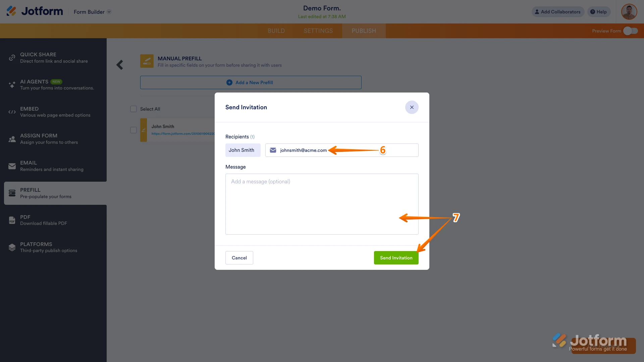The image size is (644, 362).
Task: Open the John Smith prefill form link
Action: (x=183, y=134)
